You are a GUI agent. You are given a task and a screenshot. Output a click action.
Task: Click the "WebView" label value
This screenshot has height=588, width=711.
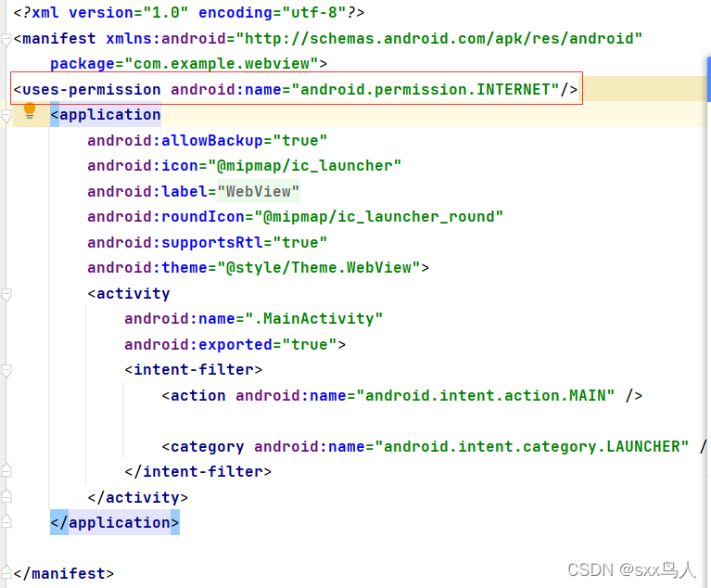(259, 191)
